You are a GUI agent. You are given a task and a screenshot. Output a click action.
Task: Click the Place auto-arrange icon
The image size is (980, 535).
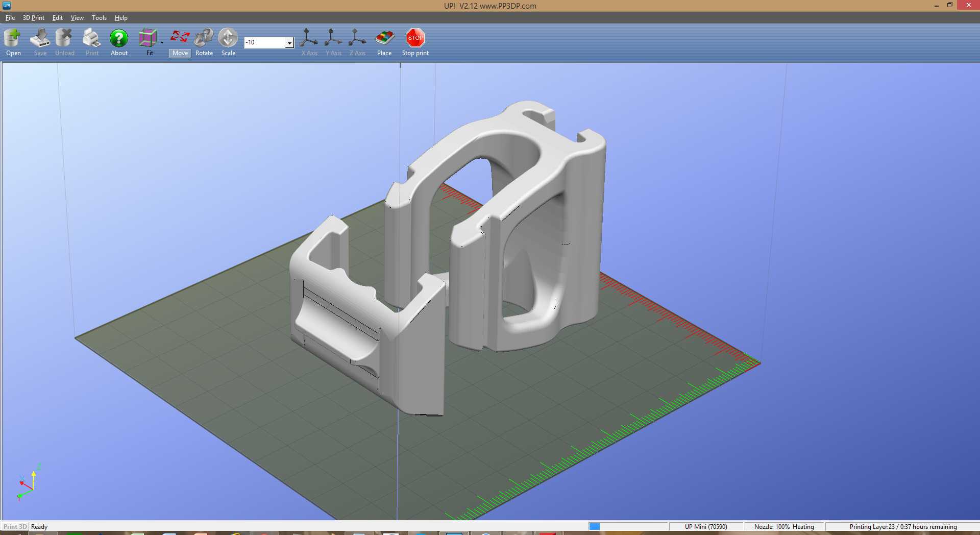tap(384, 42)
